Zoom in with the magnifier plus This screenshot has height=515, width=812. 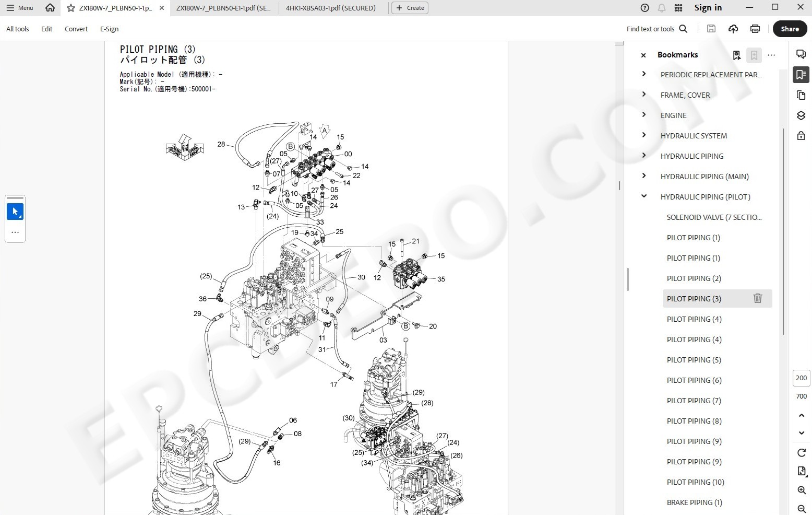point(802,490)
